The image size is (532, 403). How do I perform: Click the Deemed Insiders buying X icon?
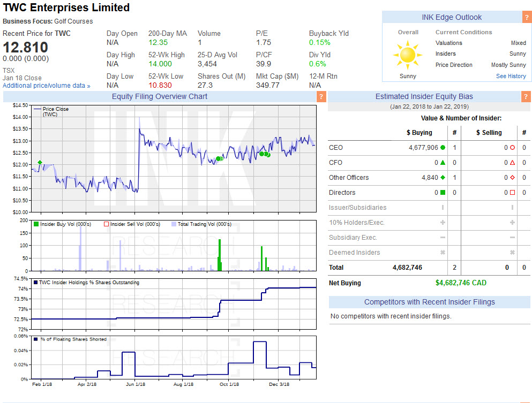click(x=443, y=253)
